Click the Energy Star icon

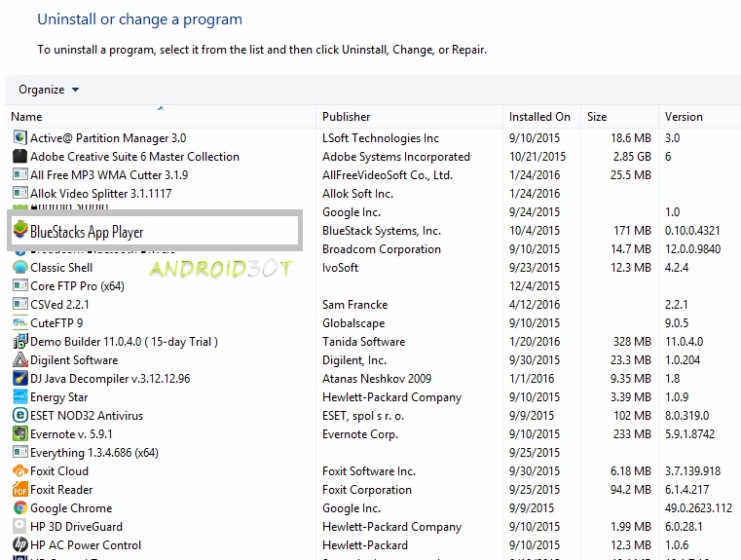19,397
